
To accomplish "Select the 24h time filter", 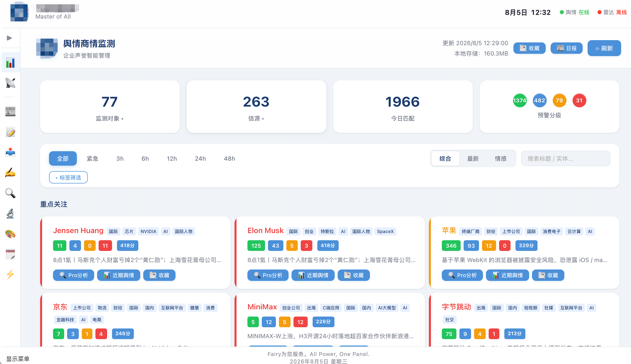I will click(x=200, y=158).
